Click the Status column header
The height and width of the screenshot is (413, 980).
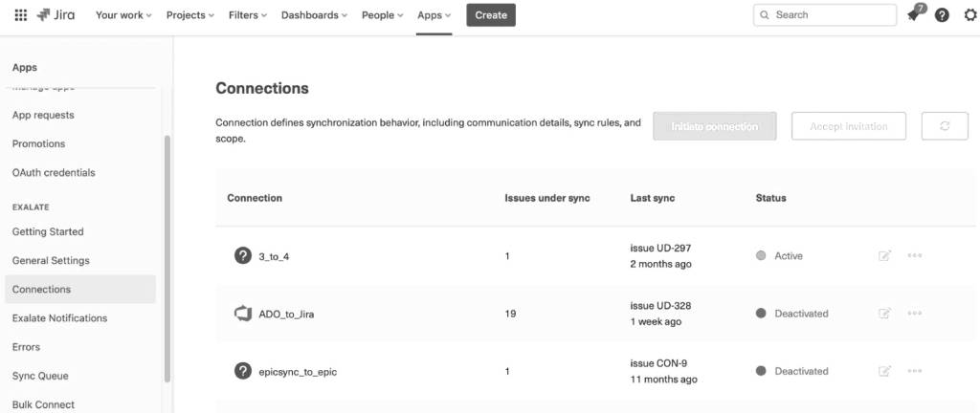click(770, 198)
